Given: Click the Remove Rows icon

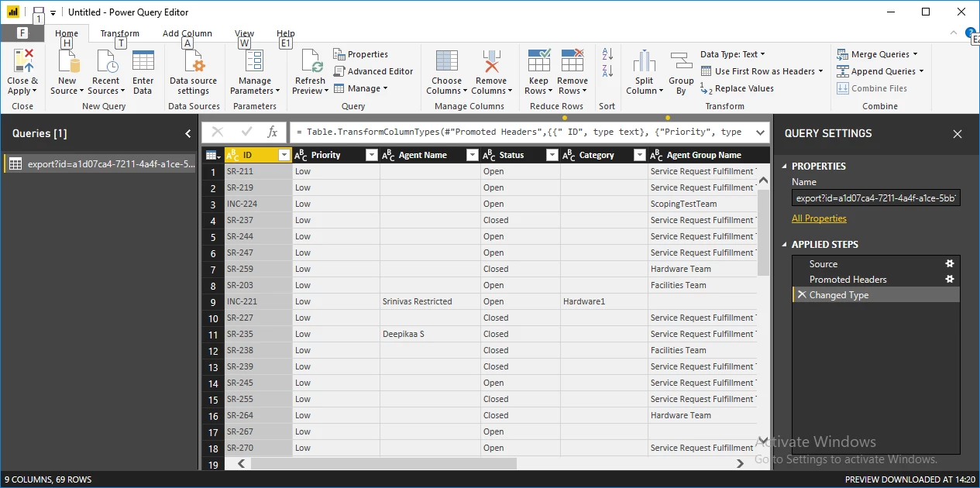Looking at the screenshot, I should pyautogui.click(x=573, y=61).
